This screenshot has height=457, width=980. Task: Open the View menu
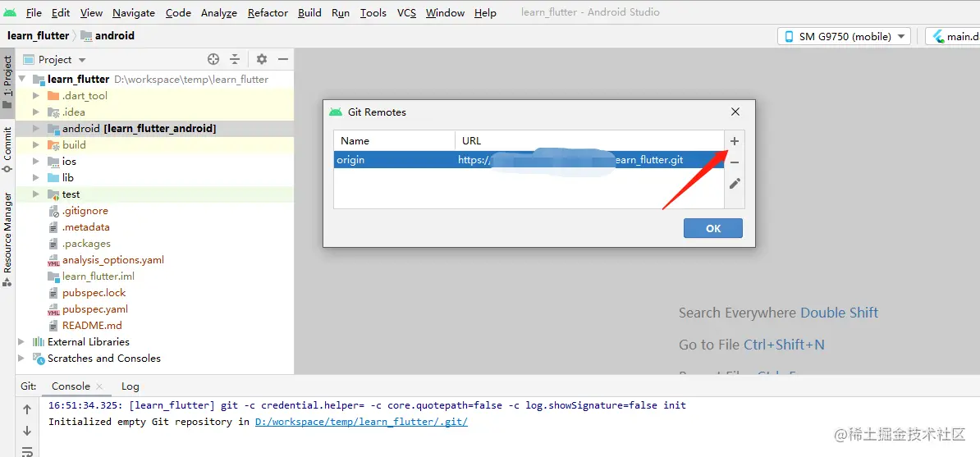pyautogui.click(x=91, y=12)
